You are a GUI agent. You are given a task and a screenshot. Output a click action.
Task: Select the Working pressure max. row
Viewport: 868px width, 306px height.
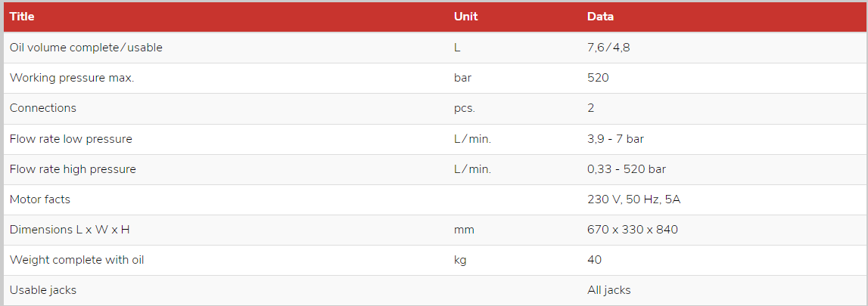coord(434,78)
